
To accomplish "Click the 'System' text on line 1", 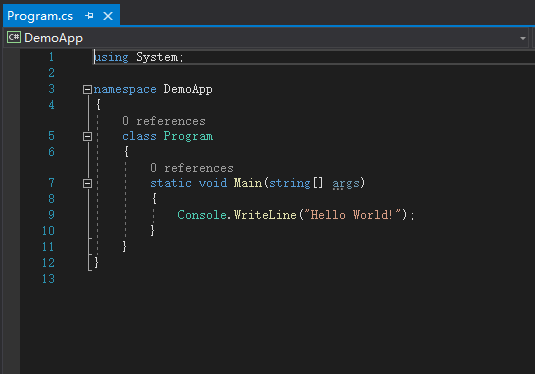I will [157, 57].
